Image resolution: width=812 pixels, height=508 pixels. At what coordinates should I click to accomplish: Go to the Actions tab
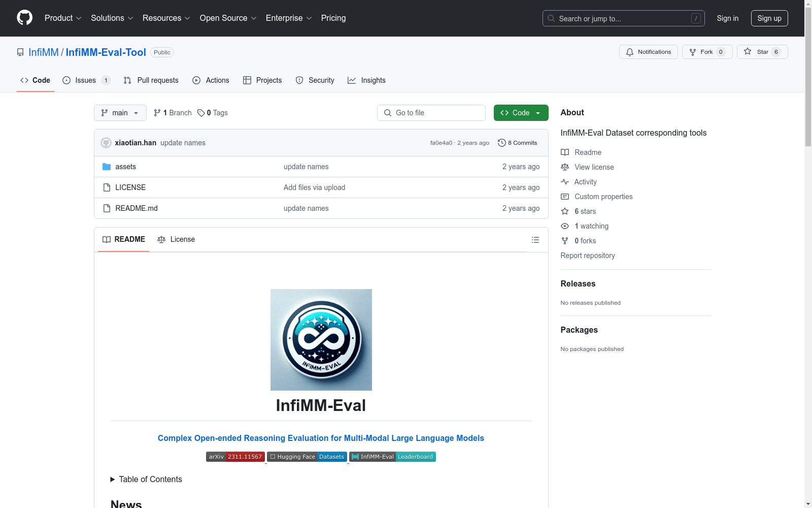(x=211, y=80)
